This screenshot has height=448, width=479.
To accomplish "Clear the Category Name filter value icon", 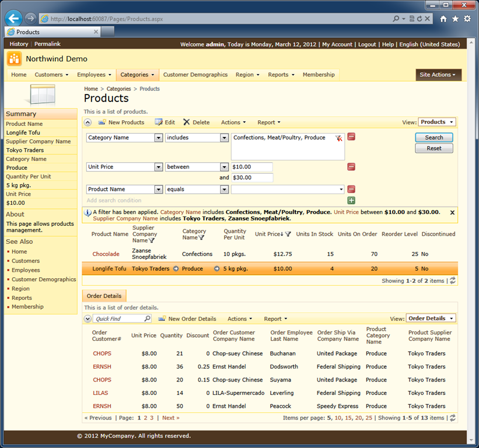I will 338,138.
